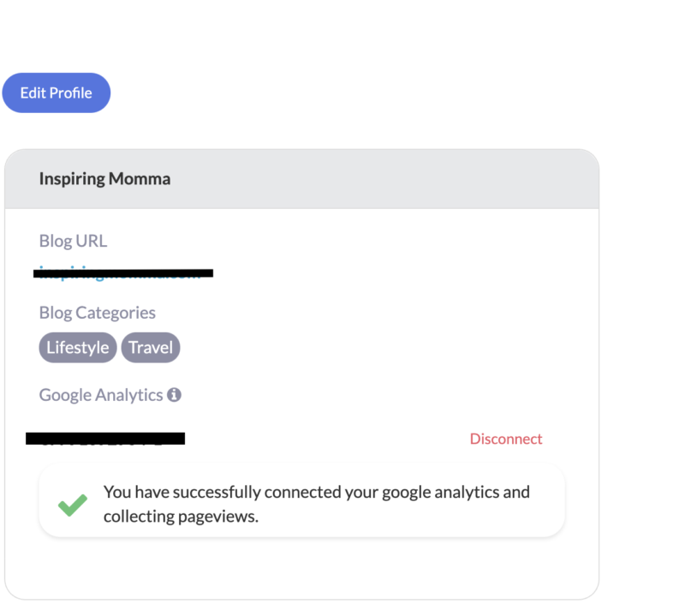685x616 pixels.
Task: Click the word 'Categories' in Blog Categories
Action: [116, 313]
